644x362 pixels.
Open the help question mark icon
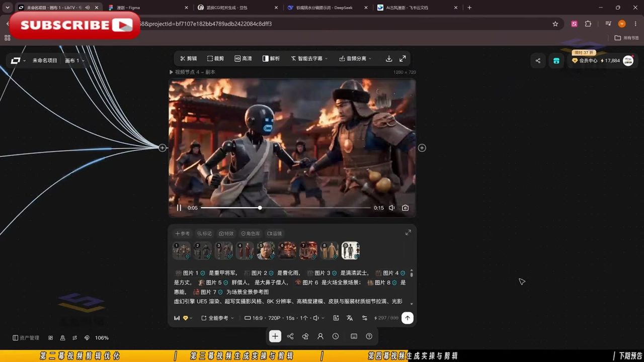[x=369, y=336]
